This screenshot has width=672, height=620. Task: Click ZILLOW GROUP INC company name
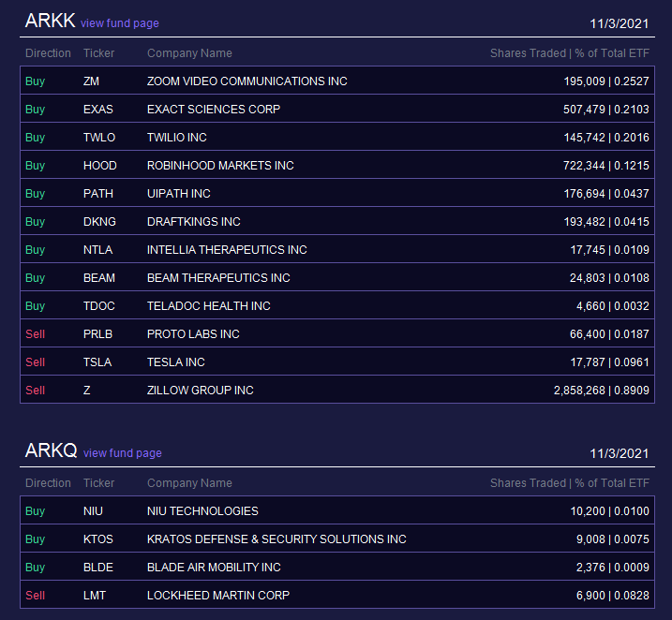201,391
